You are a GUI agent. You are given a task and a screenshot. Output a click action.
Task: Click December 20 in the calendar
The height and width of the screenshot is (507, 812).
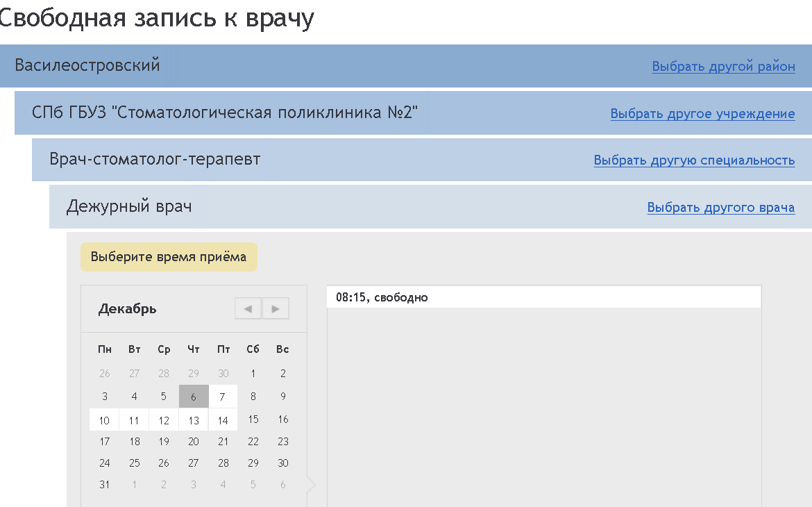194,441
